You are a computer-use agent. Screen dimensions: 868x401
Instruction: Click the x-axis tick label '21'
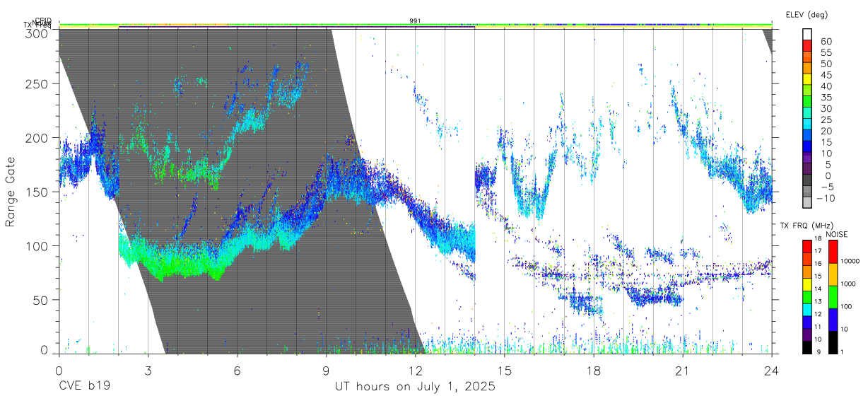pyautogui.click(x=682, y=370)
